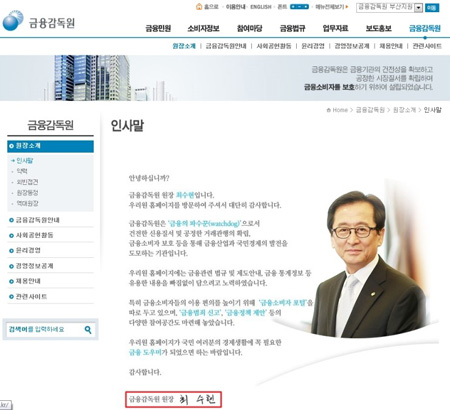Click the circle icon beside 윤리경영 in sidebar

tap(11, 251)
